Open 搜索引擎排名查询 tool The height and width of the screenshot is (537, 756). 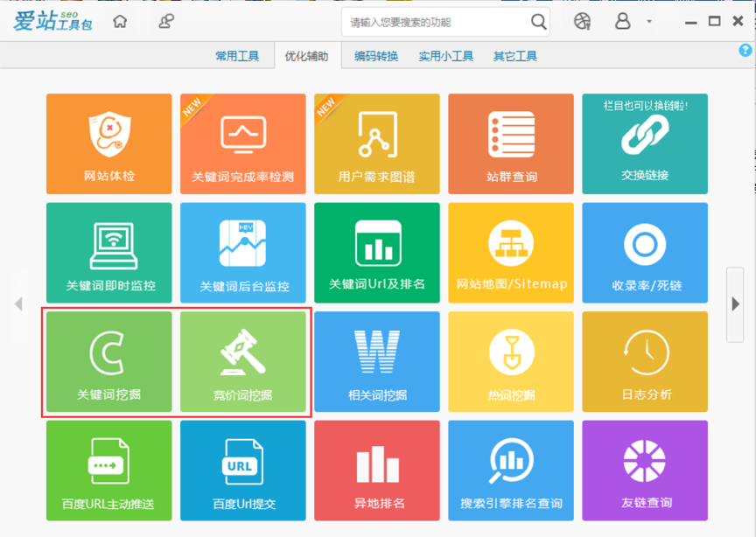tap(511, 471)
